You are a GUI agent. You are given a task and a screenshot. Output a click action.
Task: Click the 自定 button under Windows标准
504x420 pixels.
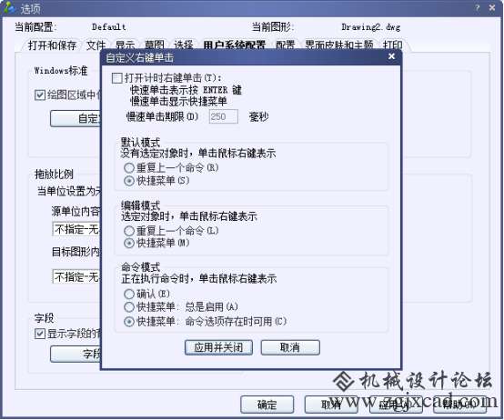(76, 118)
